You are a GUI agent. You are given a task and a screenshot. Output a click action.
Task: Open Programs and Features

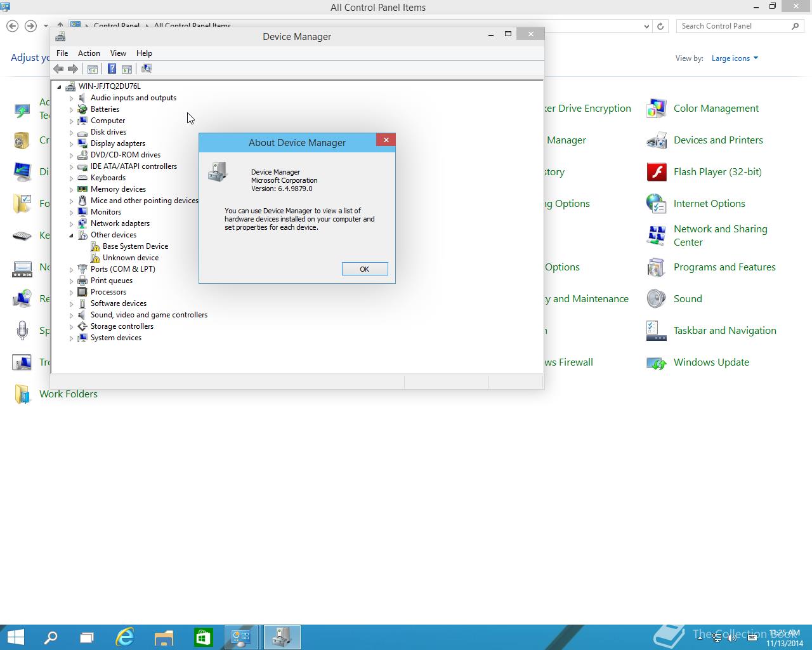coord(724,267)
